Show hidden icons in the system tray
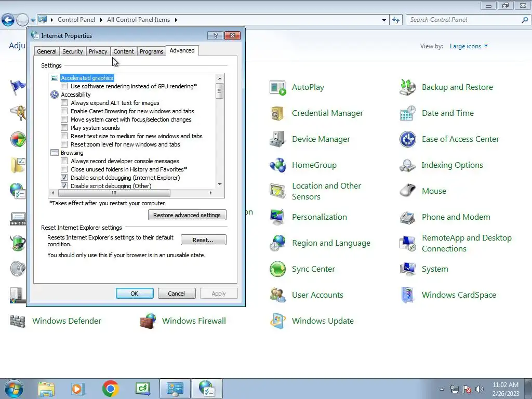This screenshot has height=399, width=532. coord(442,389)
